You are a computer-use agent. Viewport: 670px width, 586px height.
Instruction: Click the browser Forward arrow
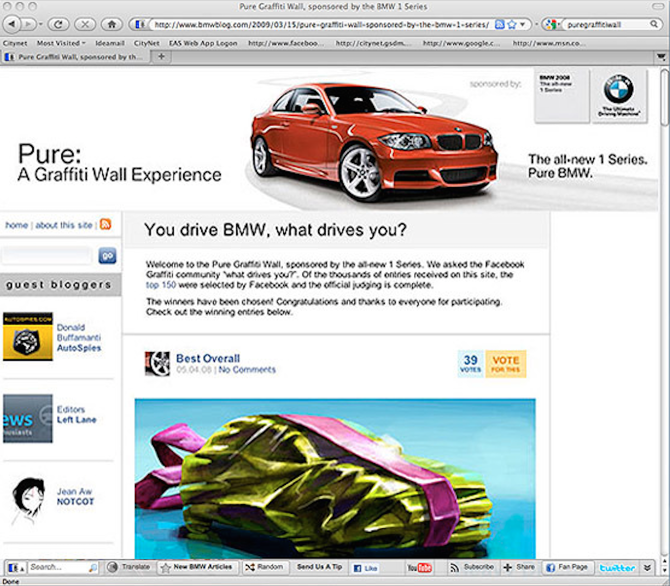point(29,24)
